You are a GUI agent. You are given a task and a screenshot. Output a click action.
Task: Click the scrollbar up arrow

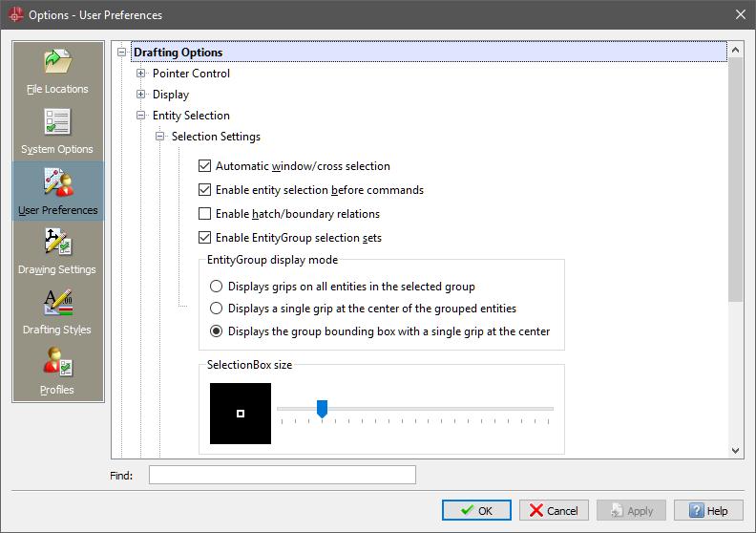(x=735, y=50)
